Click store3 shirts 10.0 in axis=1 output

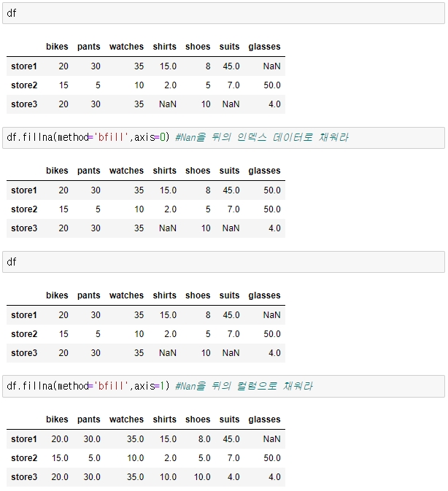tap(168, 477)
